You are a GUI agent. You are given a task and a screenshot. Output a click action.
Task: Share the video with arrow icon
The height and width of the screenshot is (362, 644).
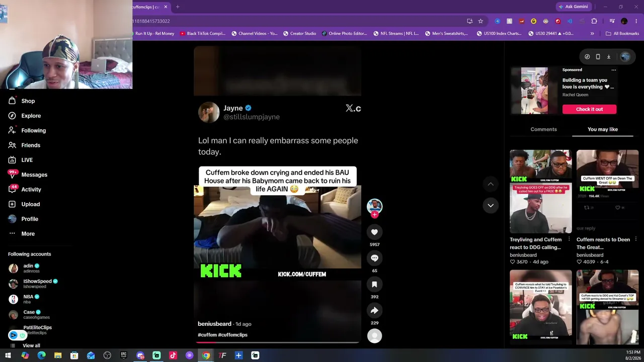tap(374, 310)
